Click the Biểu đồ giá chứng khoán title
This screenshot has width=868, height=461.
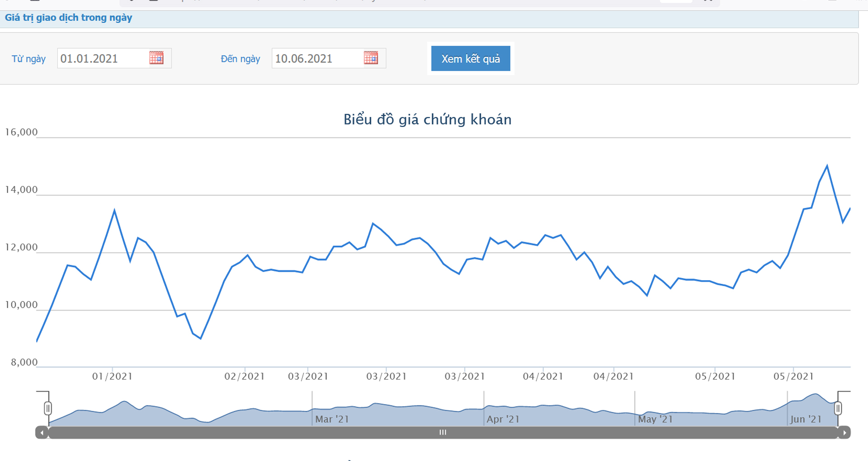click(427, 119)
